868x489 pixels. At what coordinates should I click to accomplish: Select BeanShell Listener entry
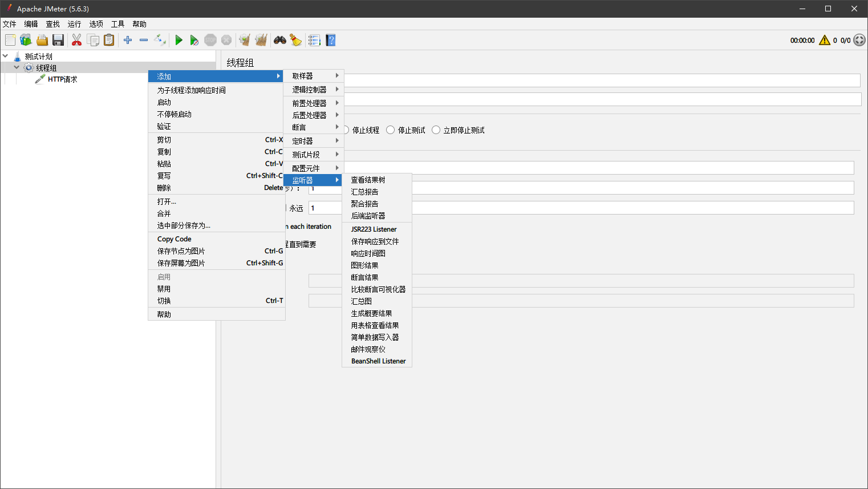(376, 361)
